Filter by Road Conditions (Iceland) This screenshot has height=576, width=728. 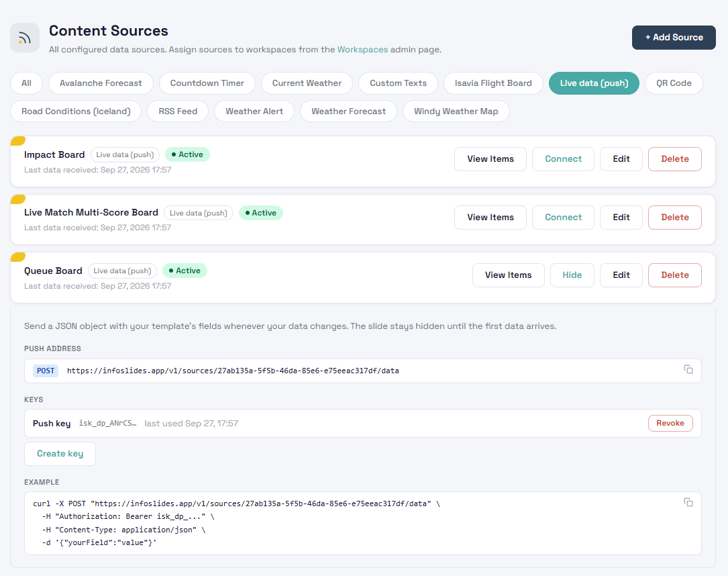pyautogui.click(x=76, y=111)
